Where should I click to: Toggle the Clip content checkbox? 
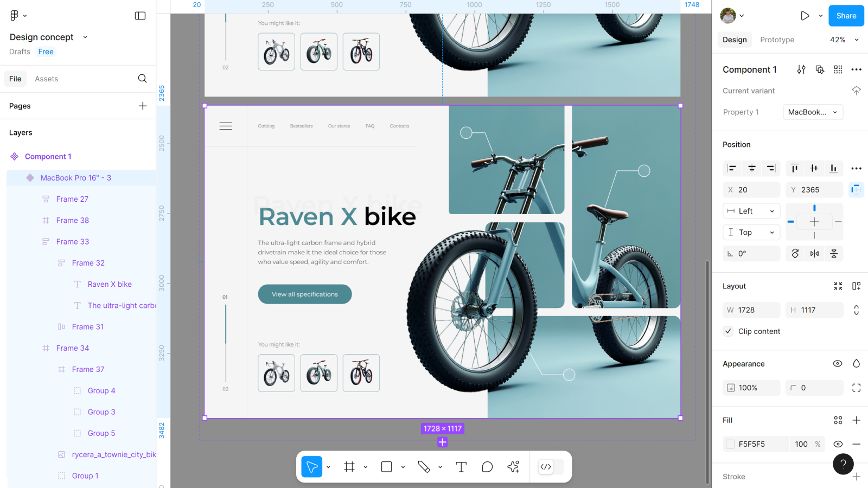pos(729,331)
